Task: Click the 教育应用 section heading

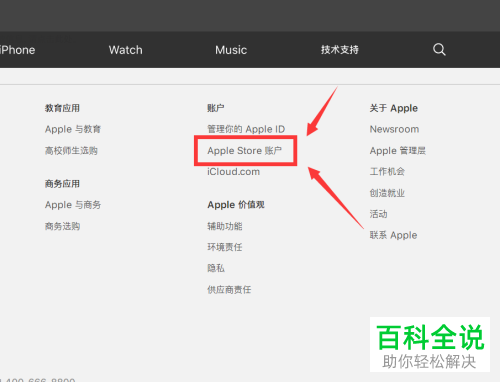Action: [x=62, y=108]
